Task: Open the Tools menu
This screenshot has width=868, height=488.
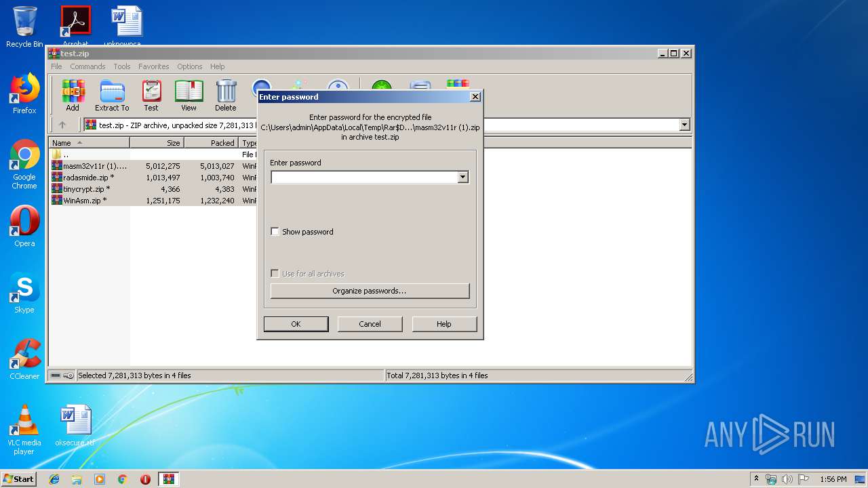Action: [122, 66]
